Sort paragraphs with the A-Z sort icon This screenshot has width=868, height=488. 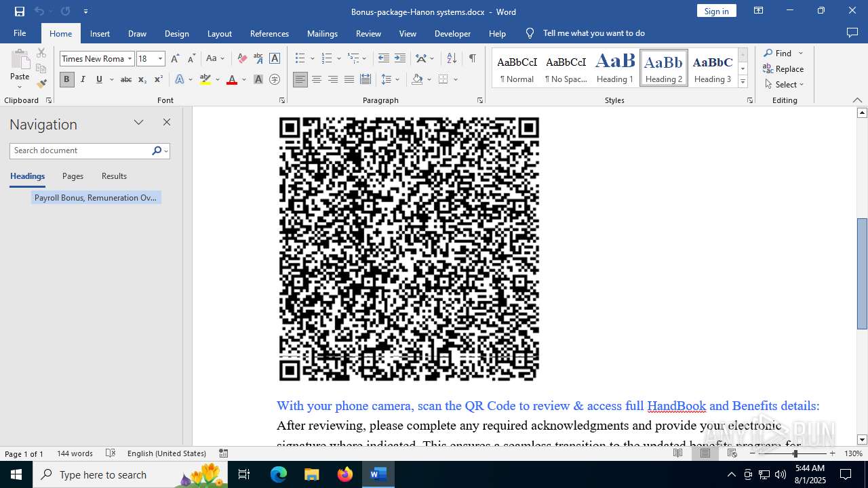point(452,59)
